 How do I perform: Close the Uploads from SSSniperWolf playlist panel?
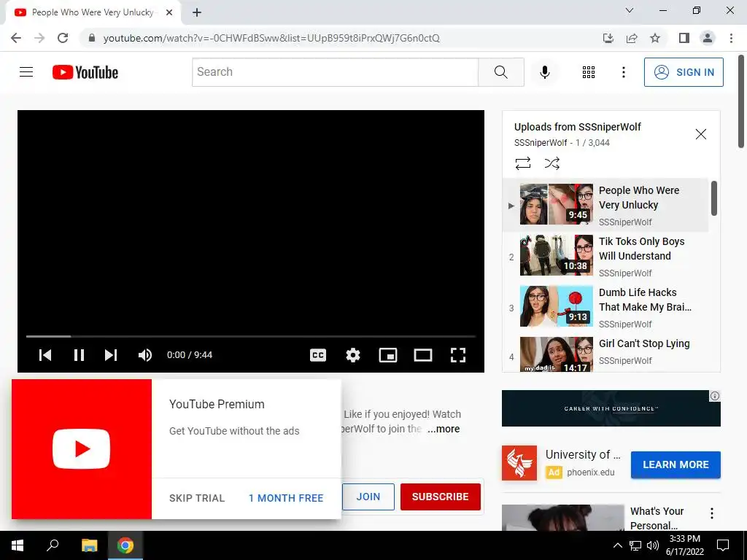click(701, 134)
